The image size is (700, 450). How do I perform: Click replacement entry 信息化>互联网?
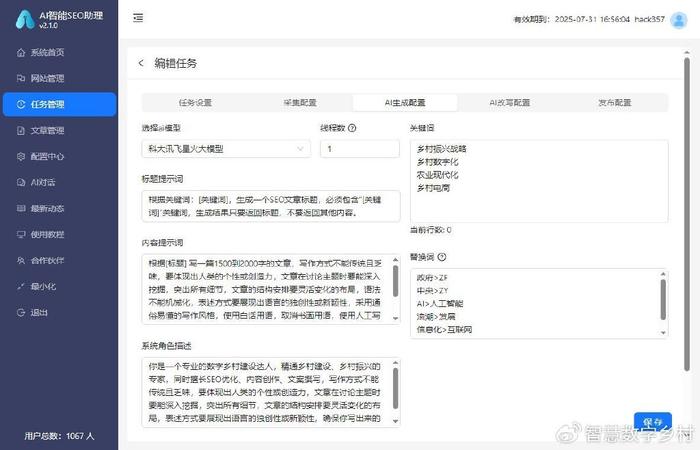click(444, 329)
